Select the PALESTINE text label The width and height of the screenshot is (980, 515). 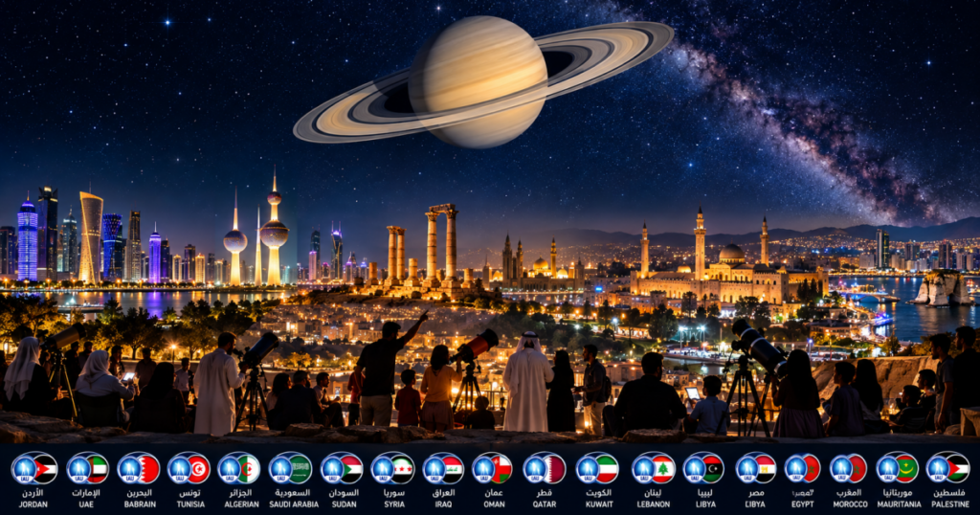click(950, 504)
